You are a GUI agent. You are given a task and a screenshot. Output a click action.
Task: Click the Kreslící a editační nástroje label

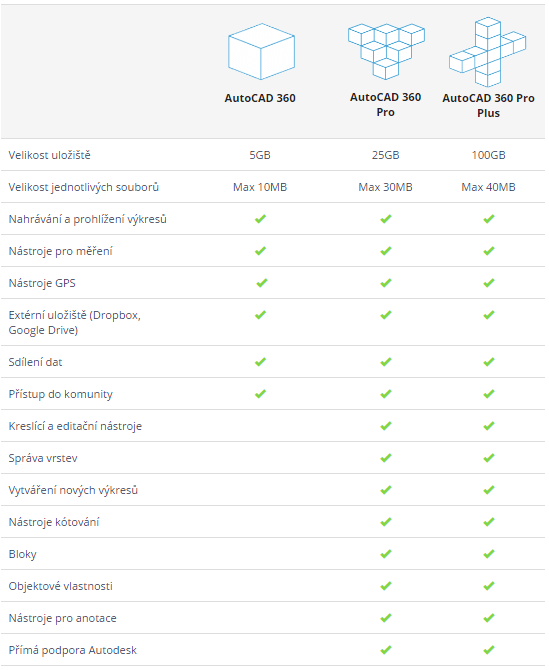pyautogui.click(x=75, y=426)
